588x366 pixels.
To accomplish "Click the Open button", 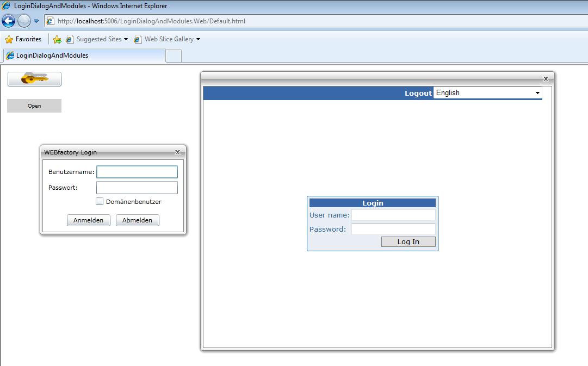I will 34,106.
